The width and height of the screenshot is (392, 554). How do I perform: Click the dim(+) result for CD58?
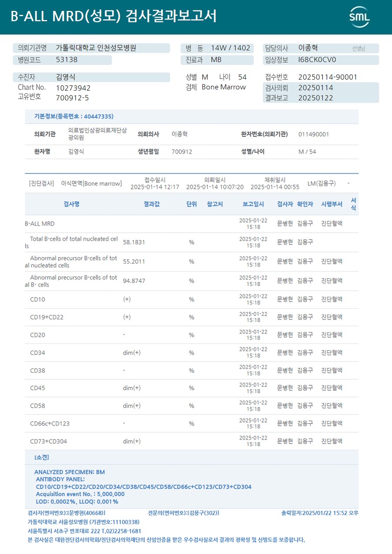[132, 406]
